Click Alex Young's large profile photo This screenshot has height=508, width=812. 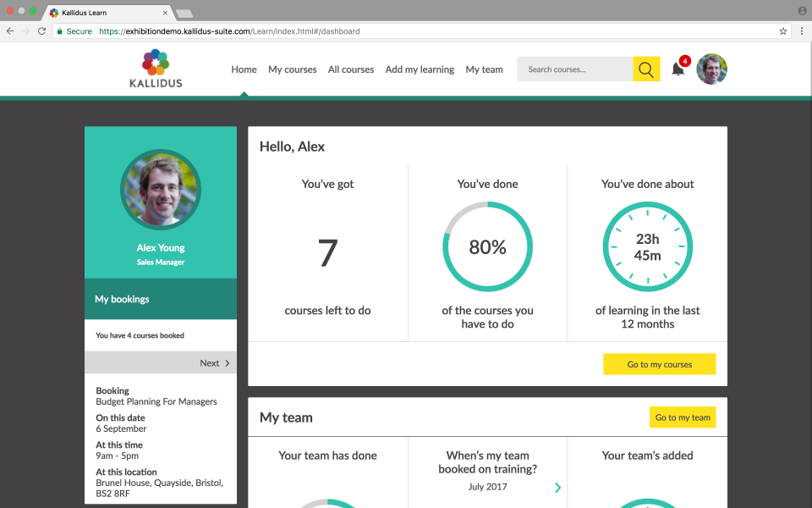coord(161,190)
